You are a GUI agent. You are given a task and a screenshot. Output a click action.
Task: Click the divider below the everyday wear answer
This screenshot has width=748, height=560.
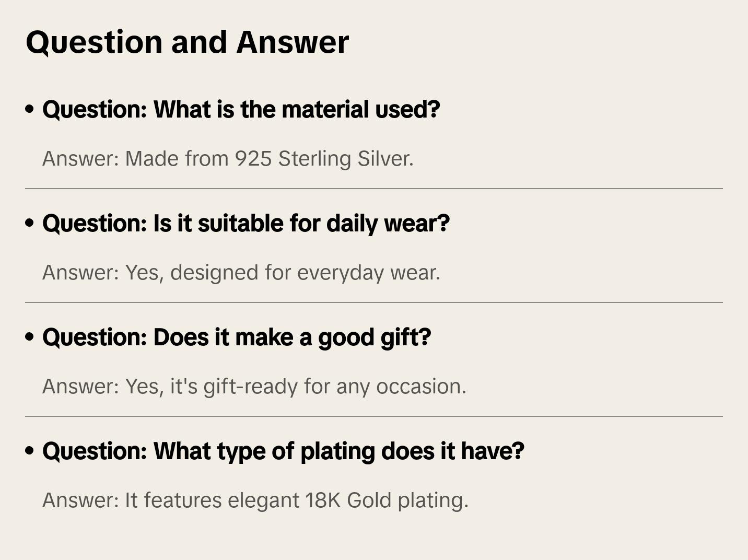coord(374,302)
